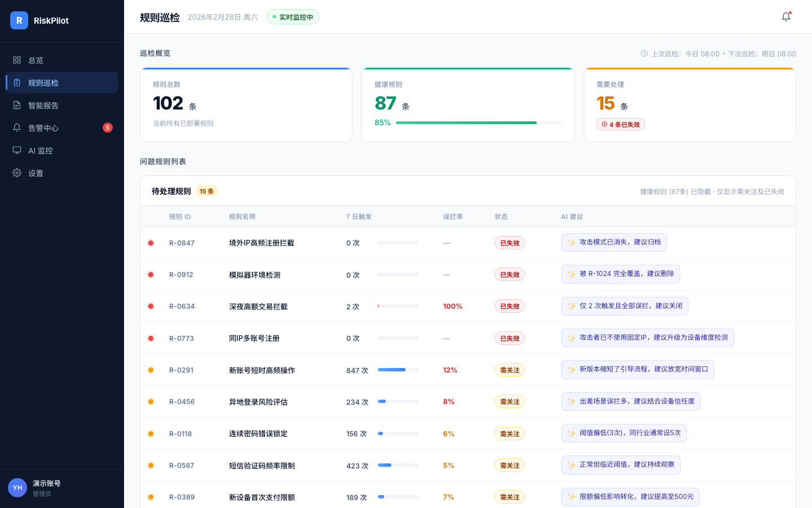Click the notification bell icon

[x=786, y=17]
